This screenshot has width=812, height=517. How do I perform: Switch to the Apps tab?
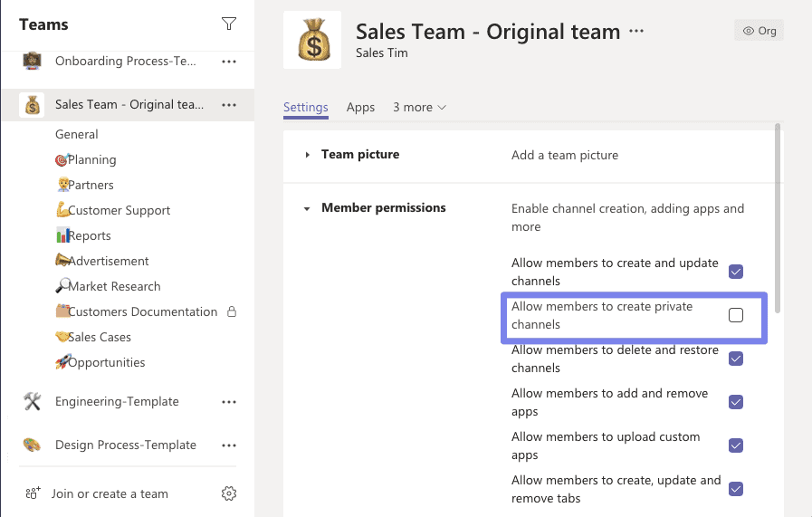click(360, 107)
